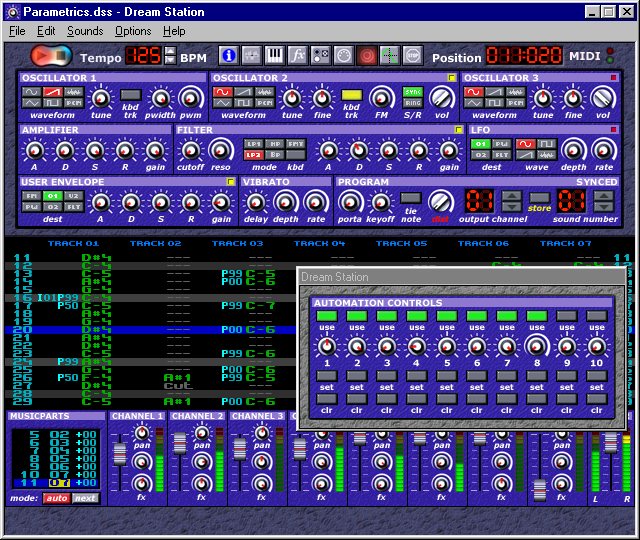Viewport: 640px width, 540px height.
Task: Click Channel 2 volume fader
Action: click(x=180, y=443)
